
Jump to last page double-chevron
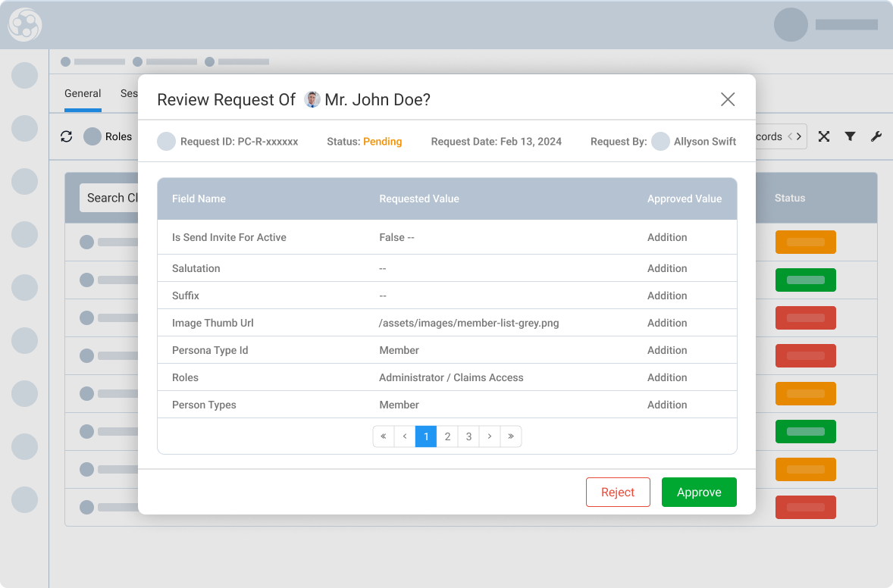511,436
